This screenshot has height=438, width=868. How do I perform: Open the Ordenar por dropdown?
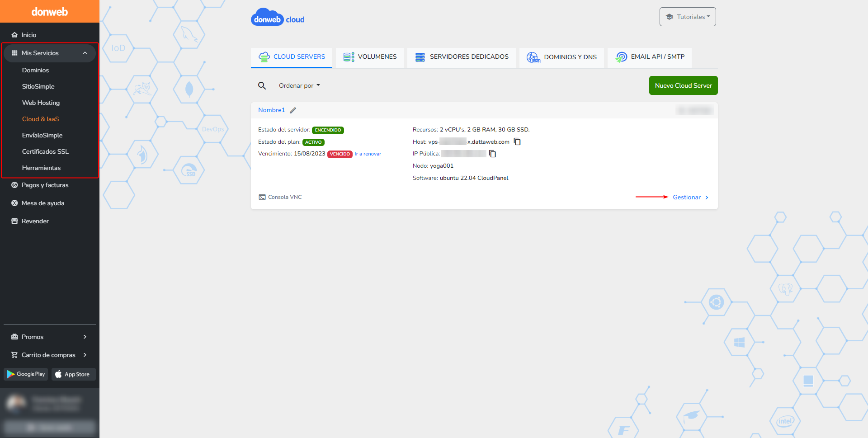pos(299,85)
